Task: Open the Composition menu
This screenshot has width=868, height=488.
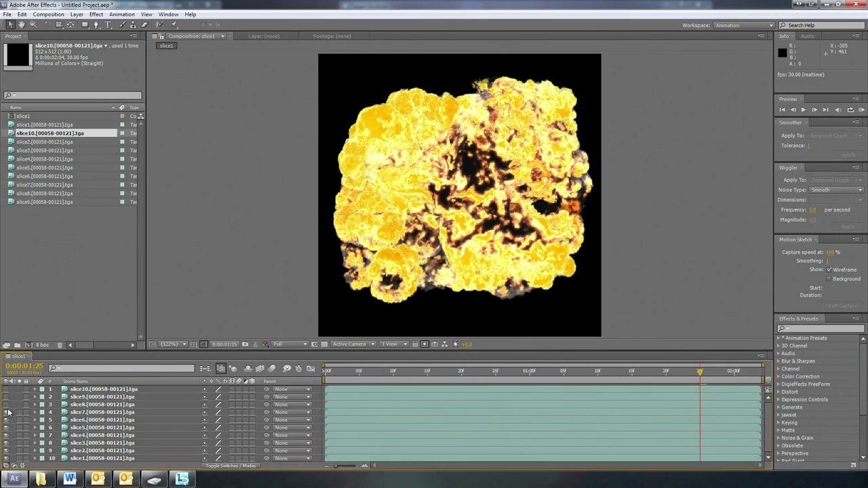Action: 48,14
